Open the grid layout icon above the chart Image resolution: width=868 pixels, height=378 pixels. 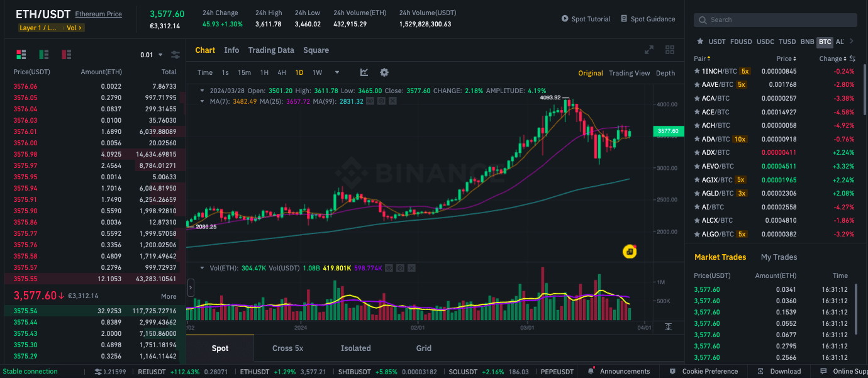pyautogui.click(x=670, y=49)
